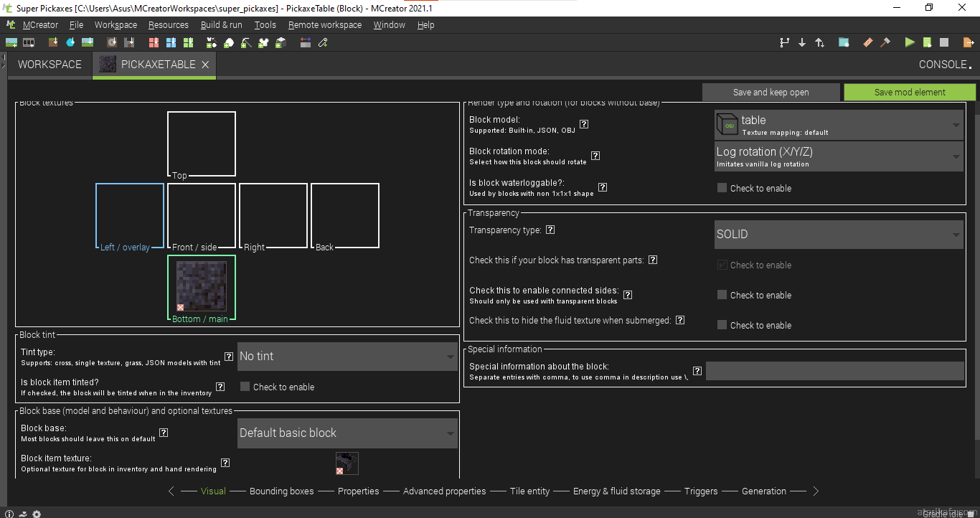Select the Left / overlay texture slot
Viewport: 980px width, 518px height.
pos(130,215)
